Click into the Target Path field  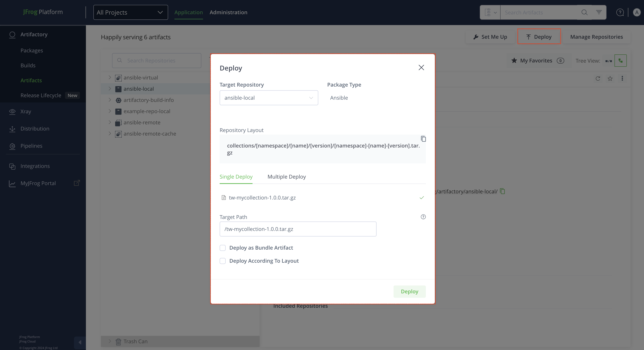(x=298, y=229)
